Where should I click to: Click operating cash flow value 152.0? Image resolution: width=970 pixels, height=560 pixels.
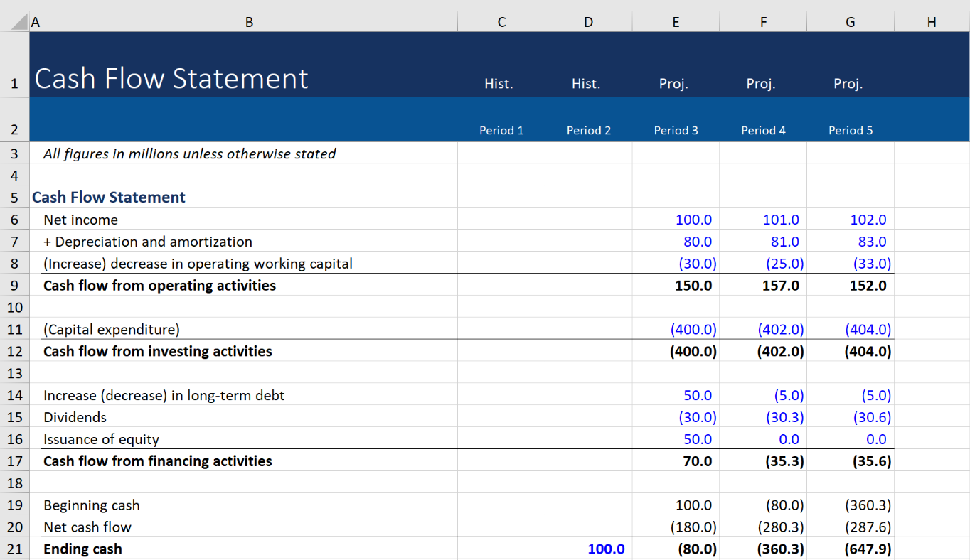[x=868, y=286]
